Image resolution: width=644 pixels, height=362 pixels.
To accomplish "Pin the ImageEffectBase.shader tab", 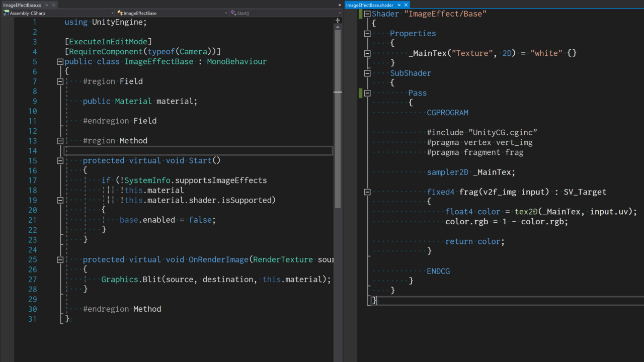I will coord(399,5).
